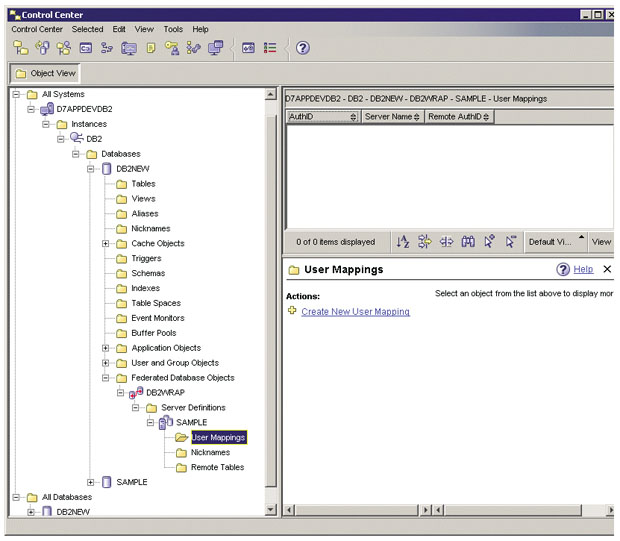The width and height of the screenshot is (620, 541).
Task: Select the Buffer Pools folder
Action: (x=154, y=333)
